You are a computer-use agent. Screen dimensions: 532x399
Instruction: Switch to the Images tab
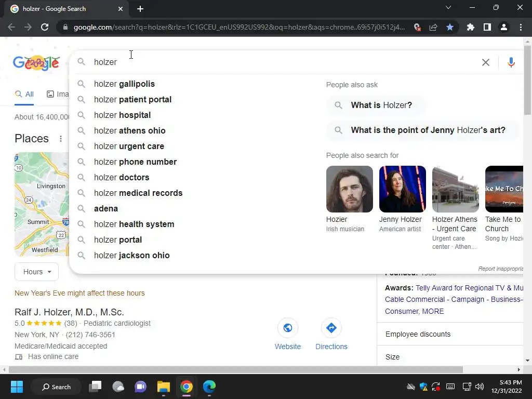click(x=58, y=94)
